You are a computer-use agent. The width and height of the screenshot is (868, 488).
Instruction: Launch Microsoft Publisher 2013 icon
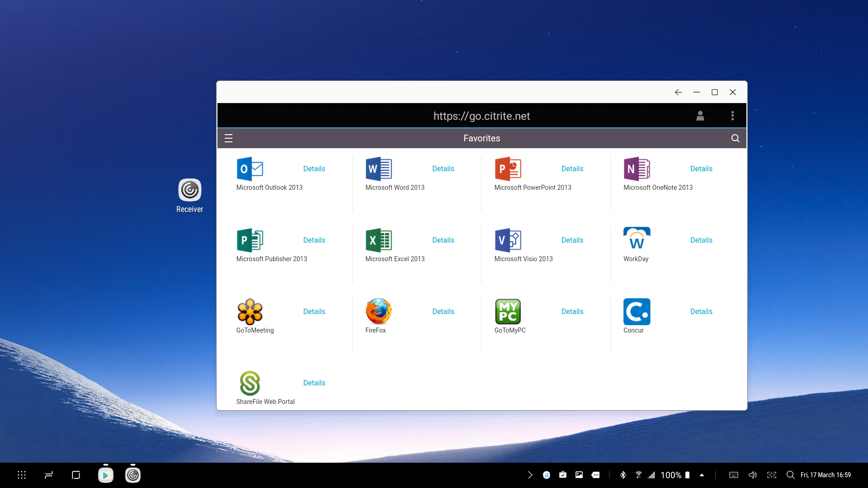[x=250, y=240]
